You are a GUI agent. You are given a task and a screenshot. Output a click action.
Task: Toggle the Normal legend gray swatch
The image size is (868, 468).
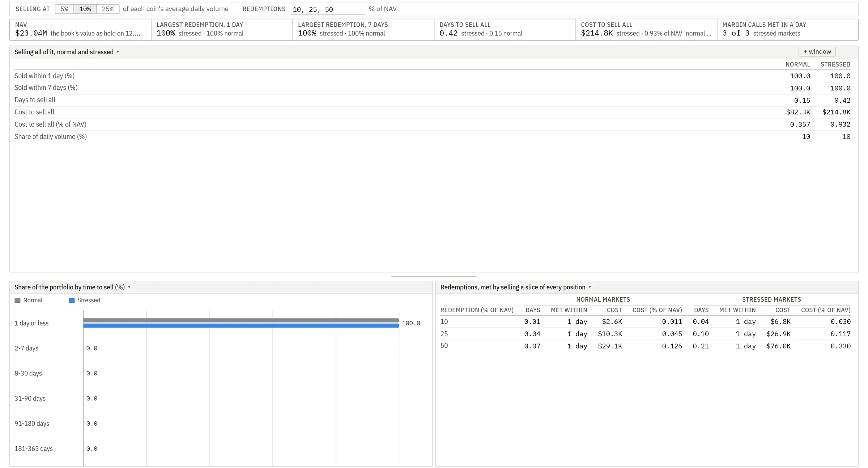(17, 301)
